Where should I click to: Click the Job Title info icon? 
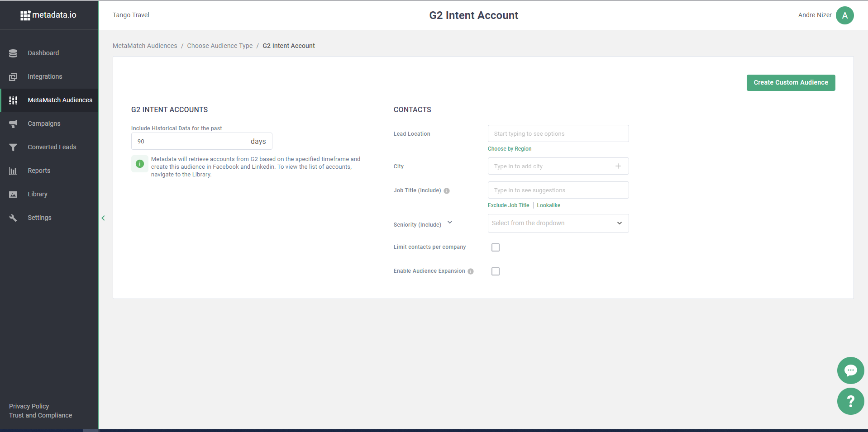click(447, 191)
